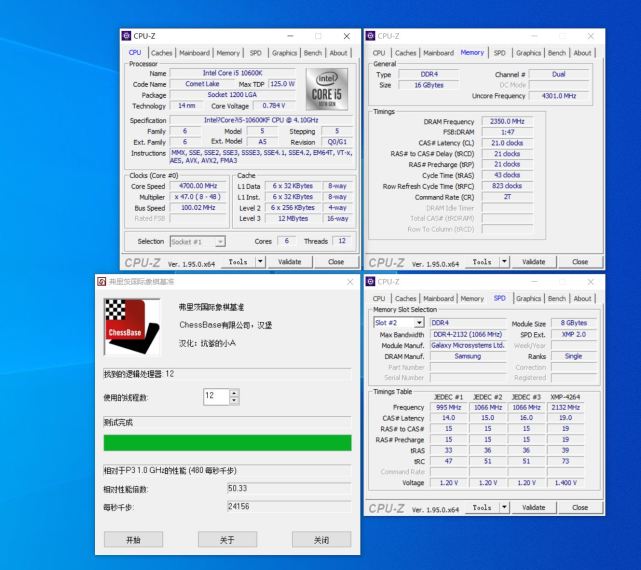Click Module Size 8 GBytes field

[574, 323]
